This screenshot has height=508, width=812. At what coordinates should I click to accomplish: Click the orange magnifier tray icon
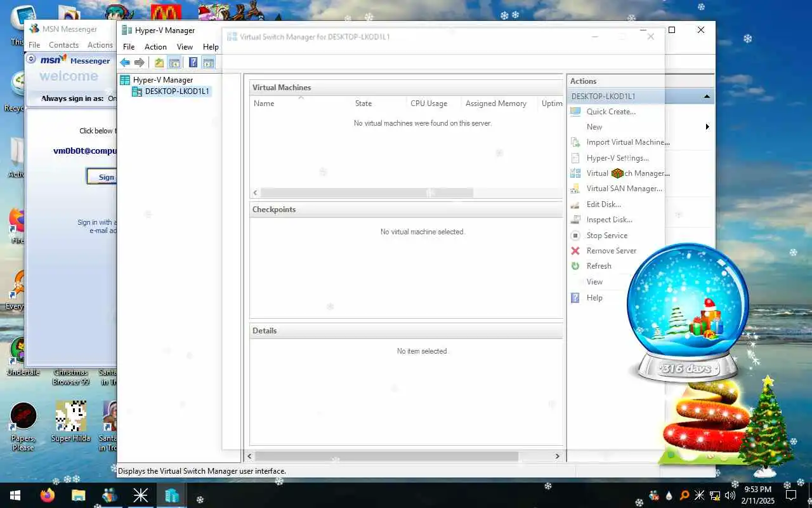pos(684,495)
